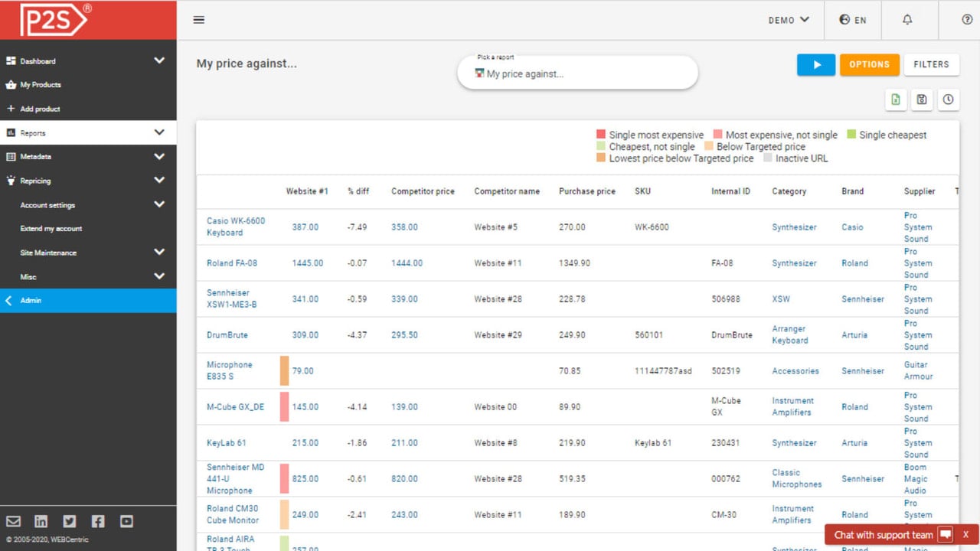Click the save report icon
Viewport: 980px width, 551px height.
click(922, 99)
